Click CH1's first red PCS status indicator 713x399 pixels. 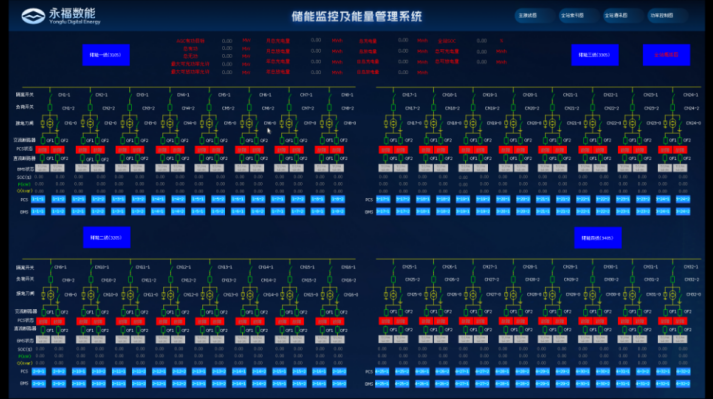click(x=42, y=150)
